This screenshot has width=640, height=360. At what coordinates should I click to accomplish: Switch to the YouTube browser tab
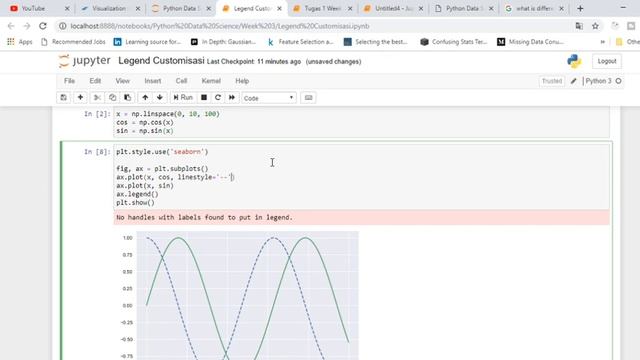click(39, 9)
